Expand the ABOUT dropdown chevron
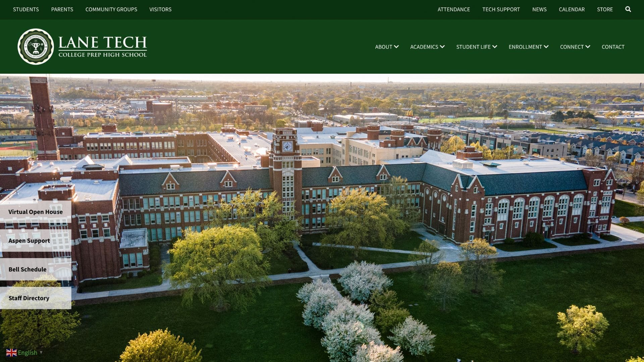The height and width of the screenshot is (362, 644). coord(397,47)
